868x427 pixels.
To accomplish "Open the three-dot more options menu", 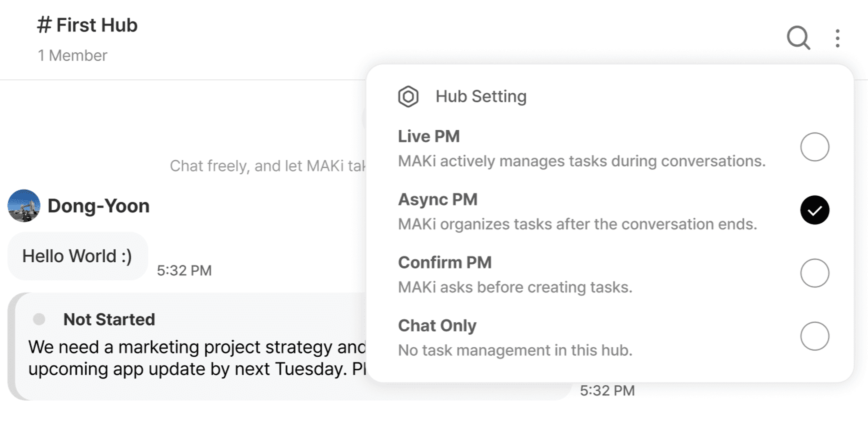I will click(837, 38).
